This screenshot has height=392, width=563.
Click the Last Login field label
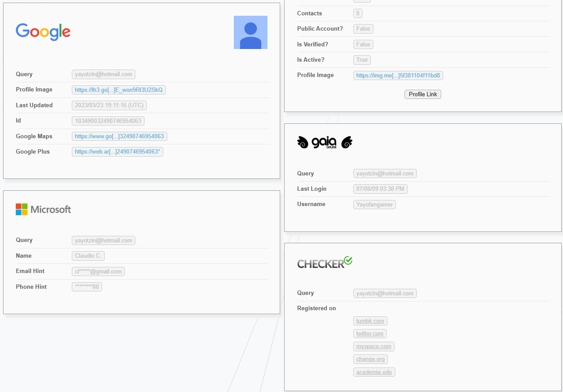[x=312, y=189]
